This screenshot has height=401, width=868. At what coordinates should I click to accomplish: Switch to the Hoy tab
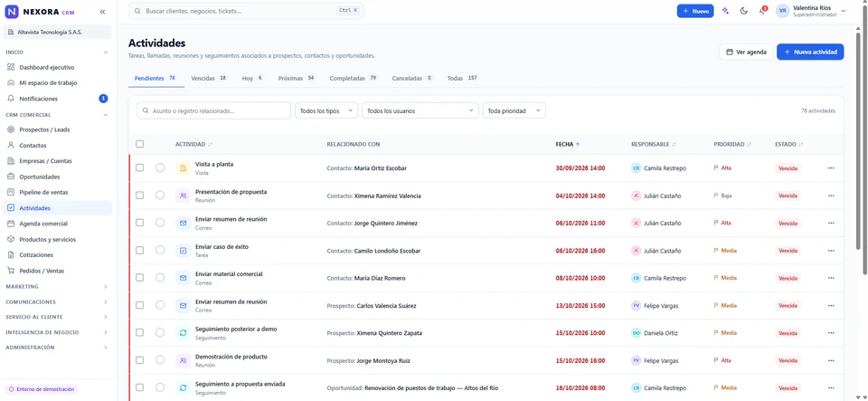point(252,78)
